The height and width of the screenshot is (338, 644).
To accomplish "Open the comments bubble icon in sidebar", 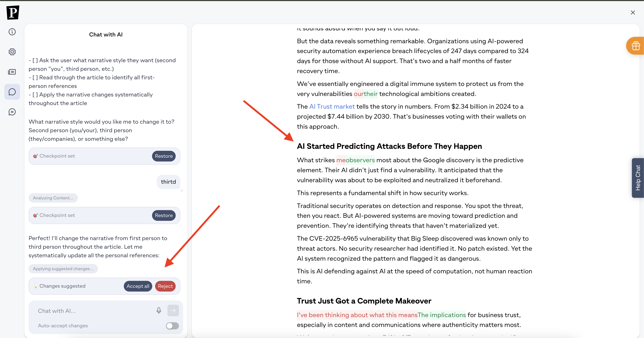I will 12,112.
